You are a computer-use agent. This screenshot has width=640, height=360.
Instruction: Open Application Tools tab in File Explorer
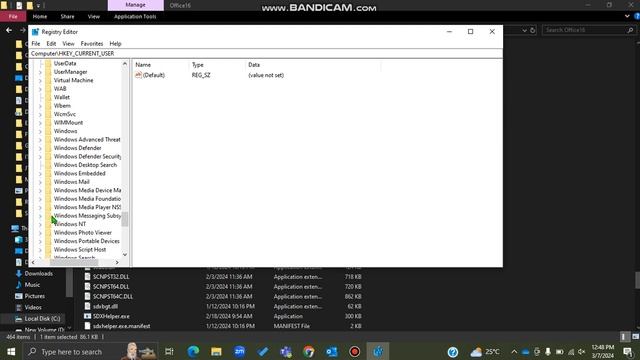point(135,16)
